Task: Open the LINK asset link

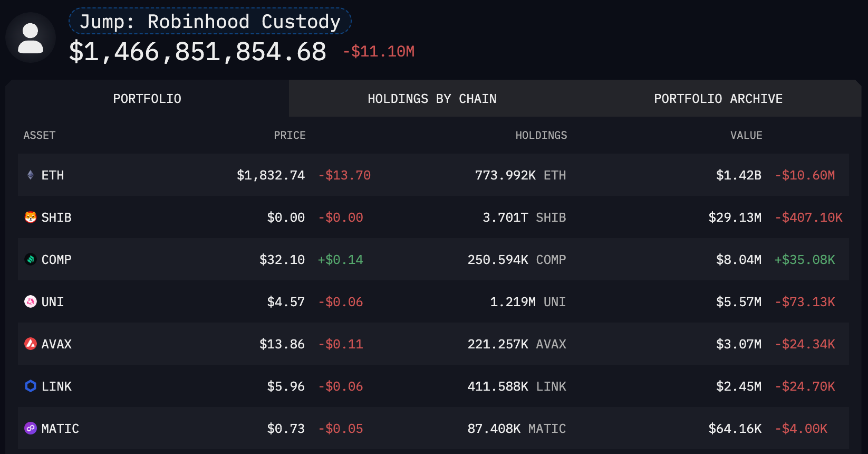Action: point(56,386)
